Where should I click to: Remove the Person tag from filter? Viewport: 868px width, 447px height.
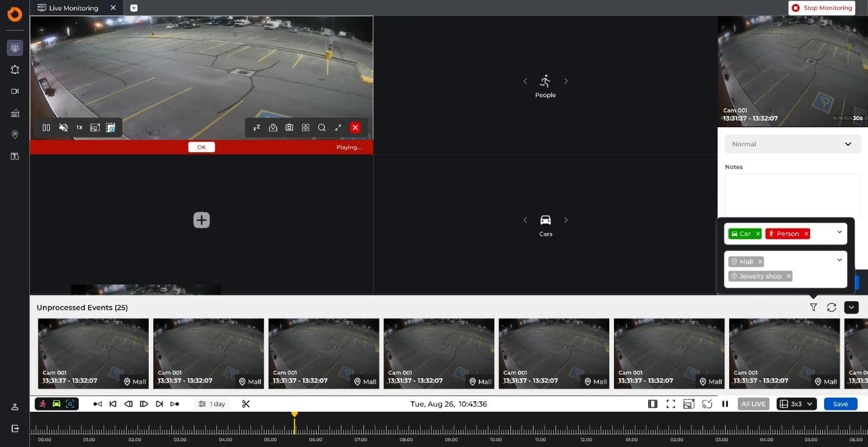tap(806, 234)
